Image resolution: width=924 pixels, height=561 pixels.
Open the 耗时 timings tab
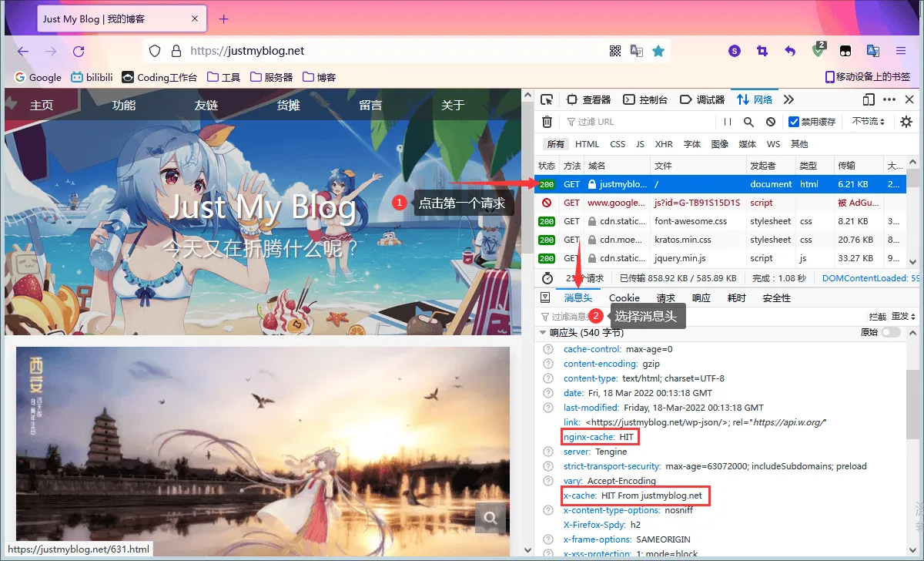pos(737,298)
